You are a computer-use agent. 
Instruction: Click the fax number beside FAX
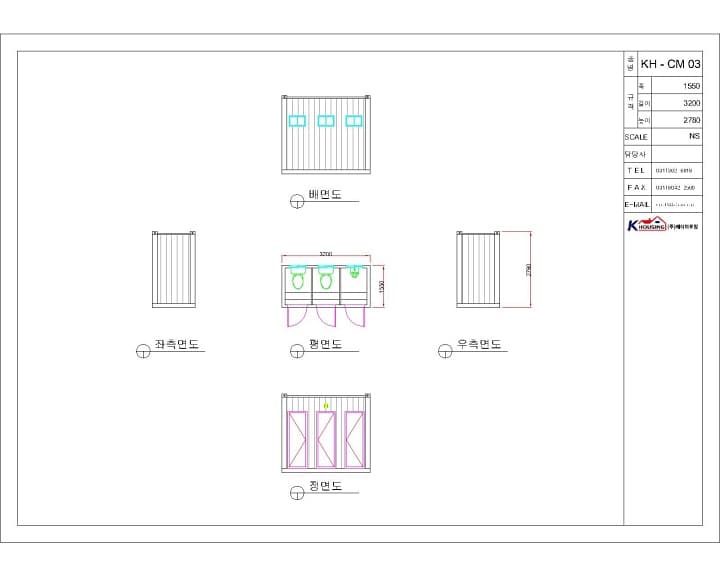(675, 188)
